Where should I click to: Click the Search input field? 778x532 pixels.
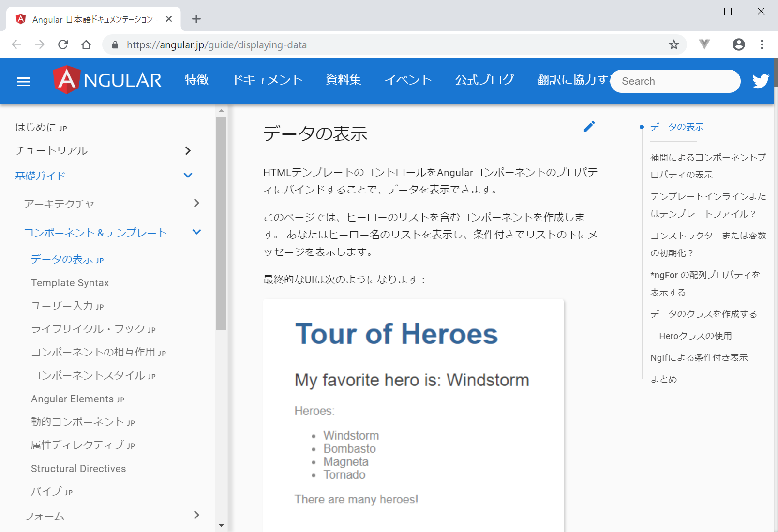point(675,81)
